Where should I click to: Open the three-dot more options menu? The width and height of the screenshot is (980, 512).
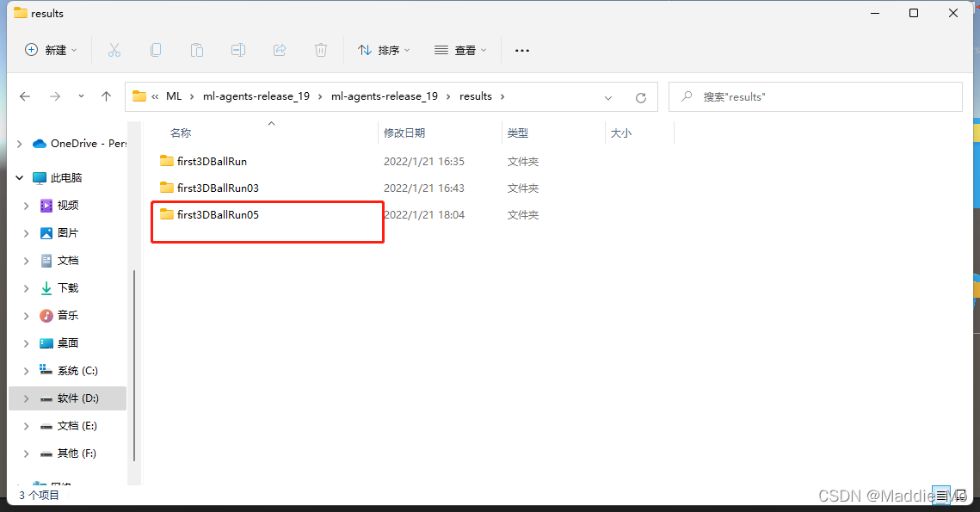tap(522, 50)
